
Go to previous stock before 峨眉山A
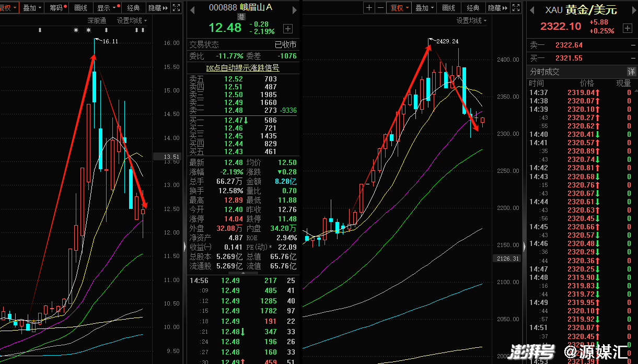(x=192, y=9)
